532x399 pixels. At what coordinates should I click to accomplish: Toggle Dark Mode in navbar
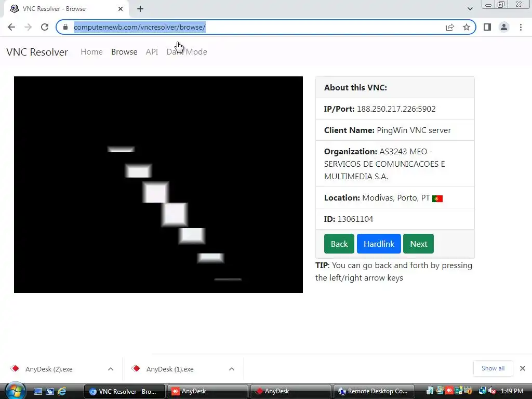coord(187,52)
